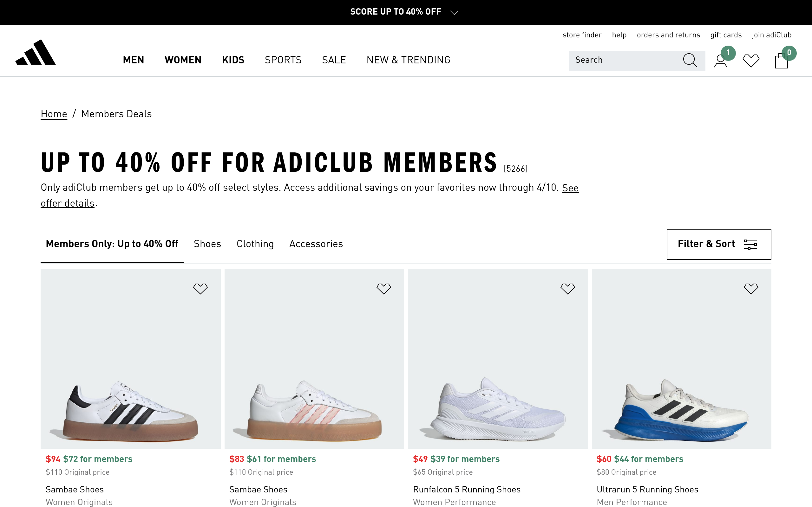
Task: Click the adidas logo
Action: coord(36,53)
